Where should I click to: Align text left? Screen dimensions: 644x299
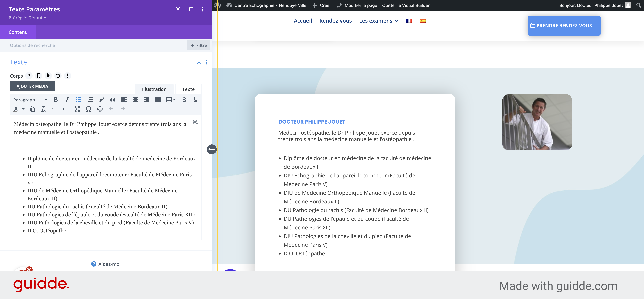(x=124, y=100)
